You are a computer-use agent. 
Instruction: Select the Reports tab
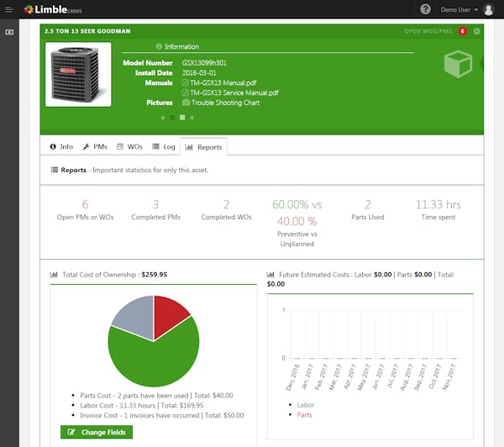[x=203, y=147]
